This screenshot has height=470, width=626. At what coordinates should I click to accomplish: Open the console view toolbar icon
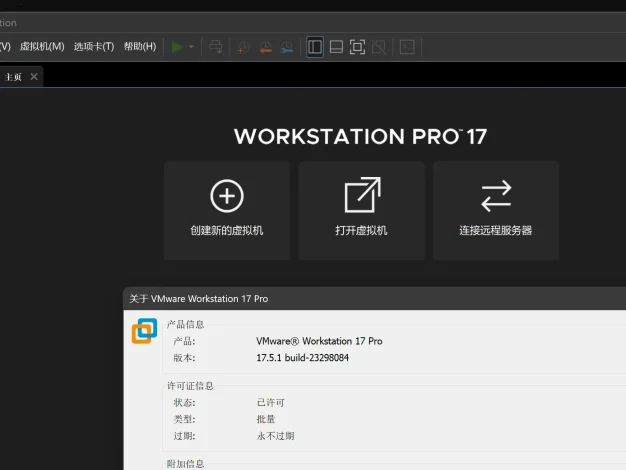click(407, 47)
